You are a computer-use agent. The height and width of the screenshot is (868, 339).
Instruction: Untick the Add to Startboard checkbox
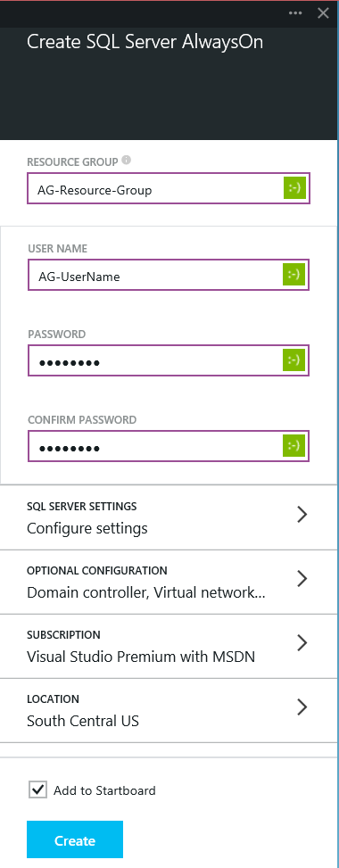pos(37,789)
